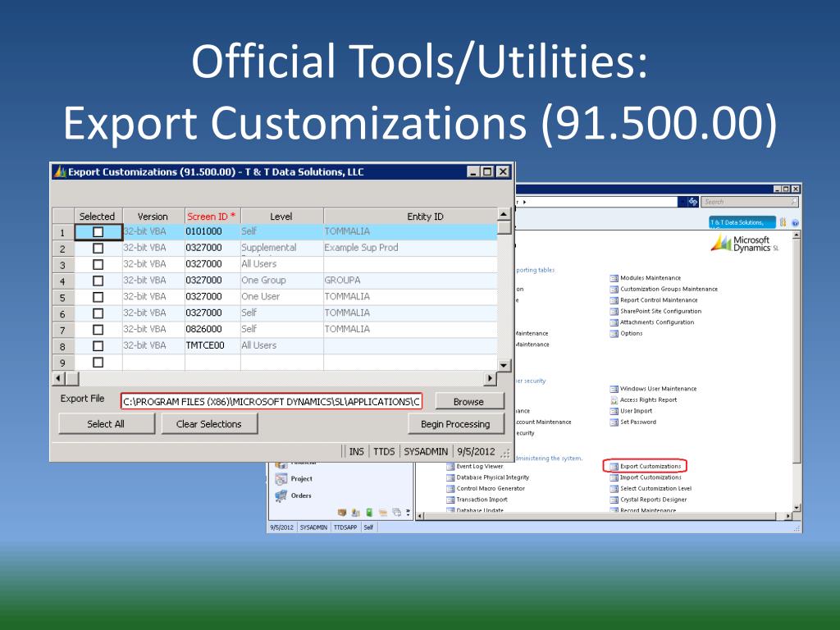This screenshot has height=630, width=840.
Task: Open Report Control Maintenance
Action: click(654, 300)
